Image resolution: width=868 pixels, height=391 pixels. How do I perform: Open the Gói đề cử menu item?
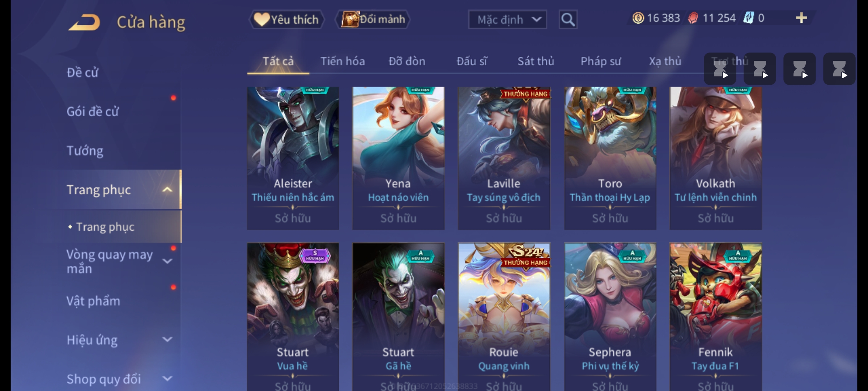pos(93,112)
